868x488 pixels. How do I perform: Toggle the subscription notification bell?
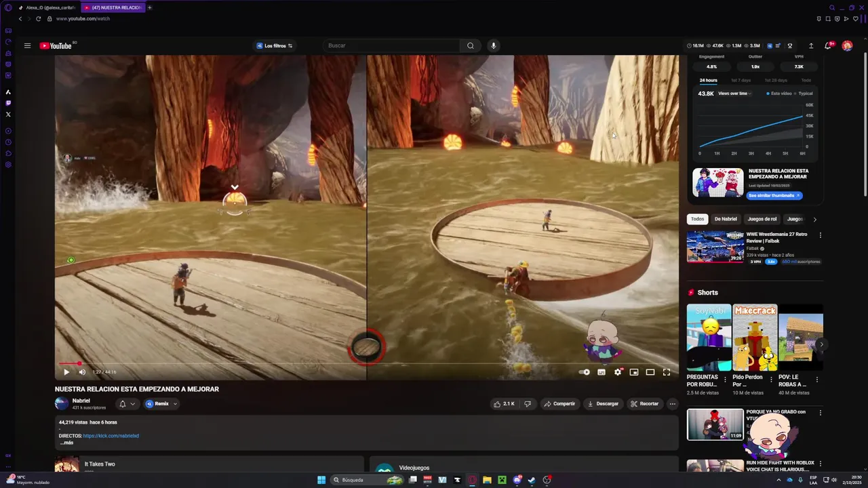click(127, 404)
